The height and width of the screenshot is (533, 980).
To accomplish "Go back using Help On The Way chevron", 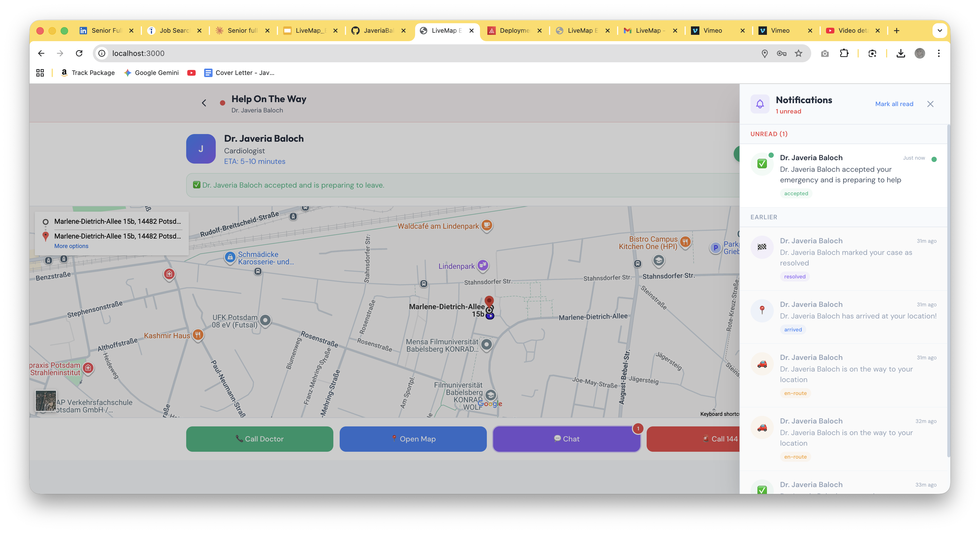I will [x=204, y=103].
